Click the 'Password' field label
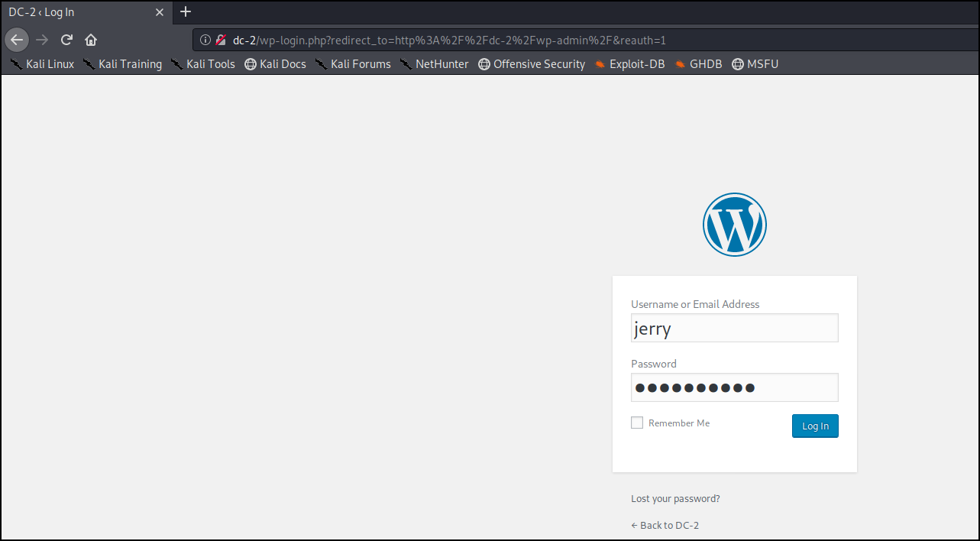Viewport: 980px width, 541px height. tap(654, 364)
